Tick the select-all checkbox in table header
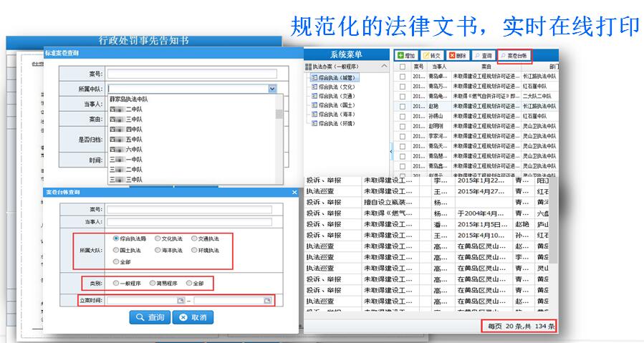 (402, 67)
